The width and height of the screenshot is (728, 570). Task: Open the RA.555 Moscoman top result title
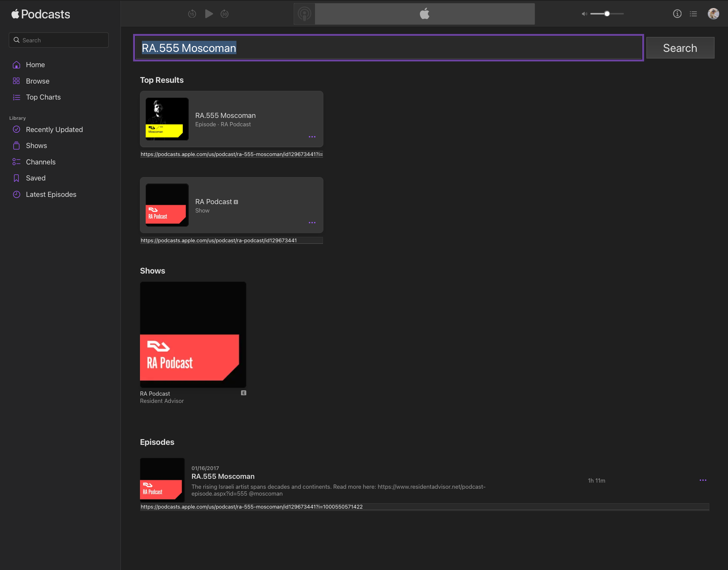[225, 116]
